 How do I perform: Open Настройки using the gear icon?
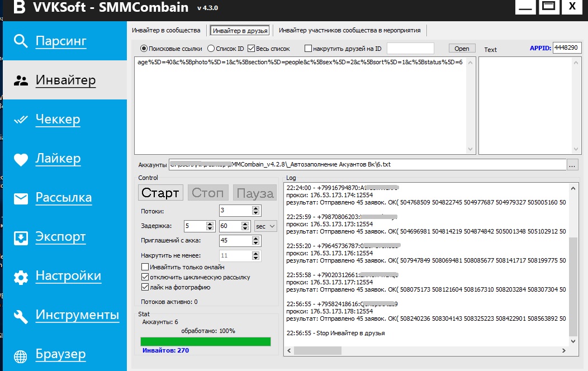coord(21,277)
